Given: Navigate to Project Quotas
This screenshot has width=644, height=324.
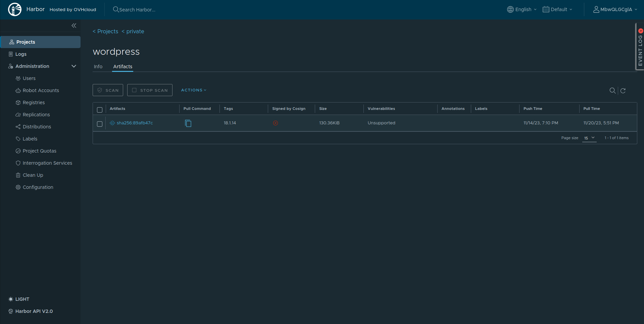Looking at the screenshot, I should pos(39,151).
